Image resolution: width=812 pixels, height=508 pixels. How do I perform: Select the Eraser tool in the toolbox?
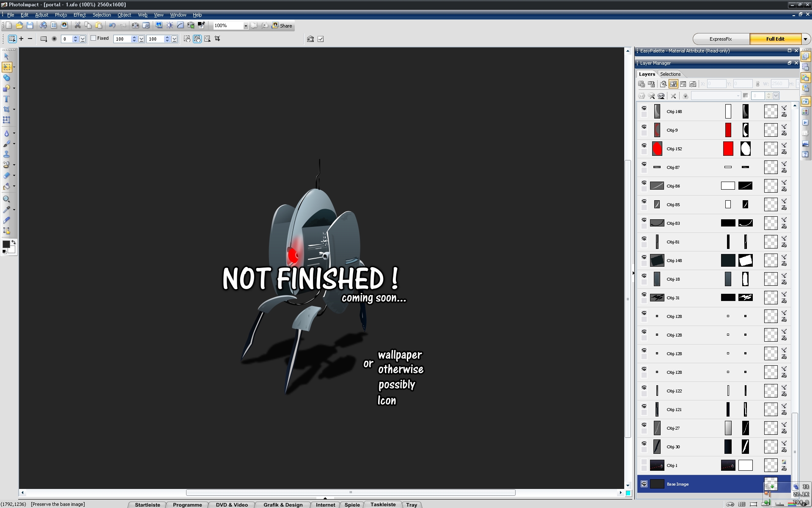click(6, 176)
